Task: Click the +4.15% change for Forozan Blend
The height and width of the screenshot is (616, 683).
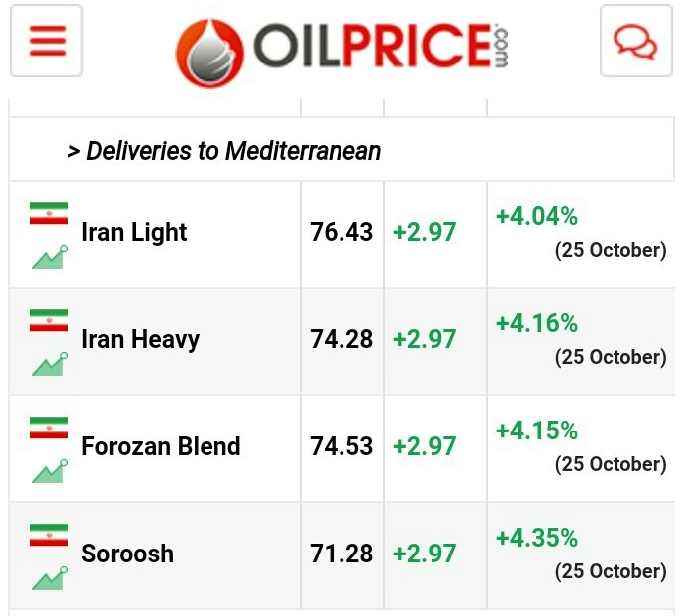Action: (537, 431)
